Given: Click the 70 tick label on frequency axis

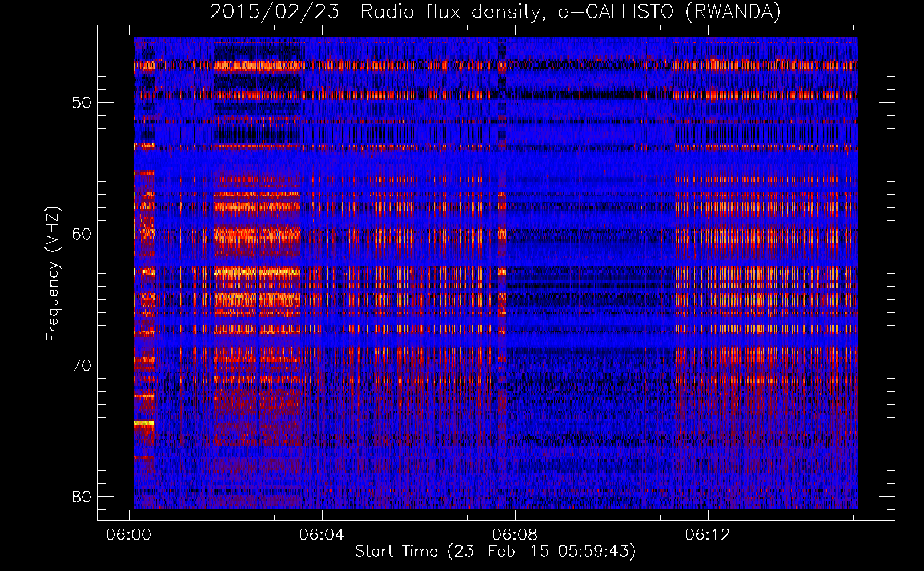Looking at the screenshot, I should pos(82,365).
